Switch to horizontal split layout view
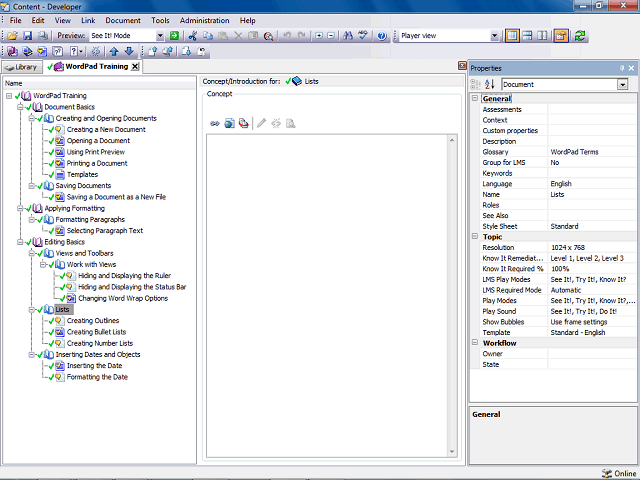640x480 pixels. [x=527, y=36]
